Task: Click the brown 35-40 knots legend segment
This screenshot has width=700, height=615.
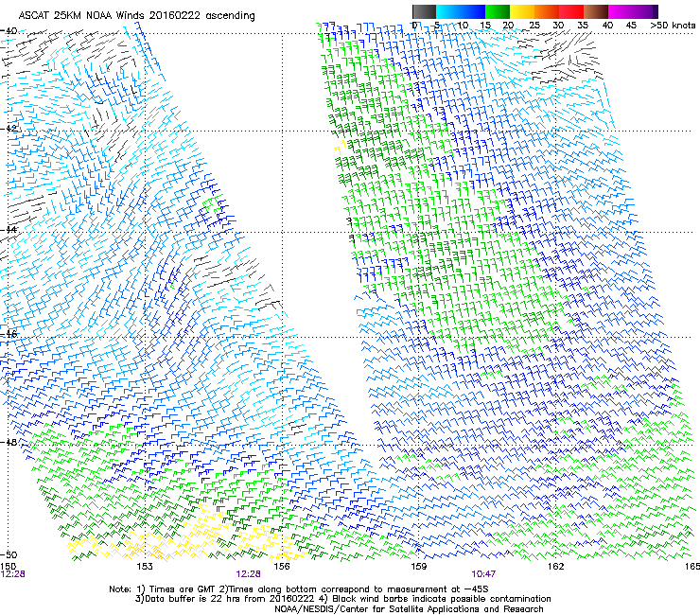Action: coord(596,12)
